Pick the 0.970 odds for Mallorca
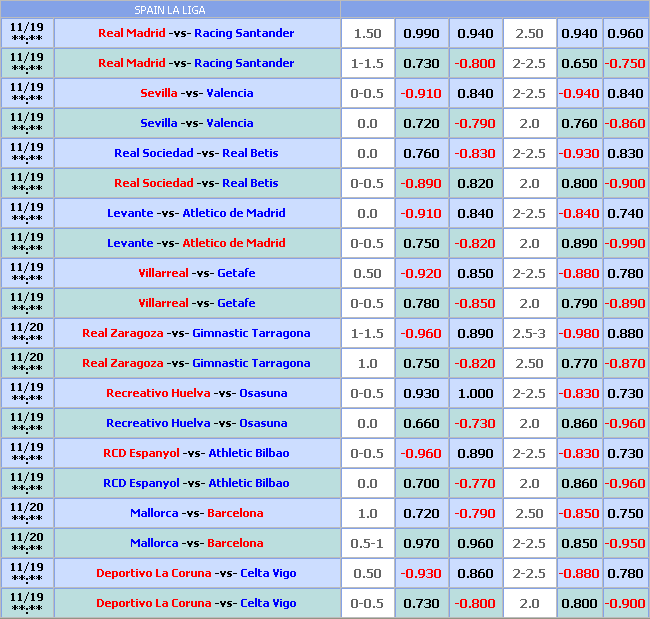 pyautogui.click(x=421, y=543)
